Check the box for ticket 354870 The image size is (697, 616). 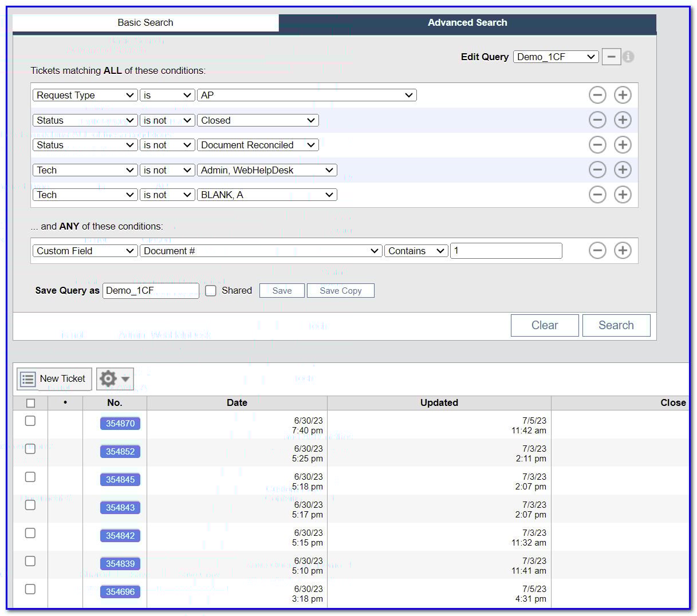(30, 421)
